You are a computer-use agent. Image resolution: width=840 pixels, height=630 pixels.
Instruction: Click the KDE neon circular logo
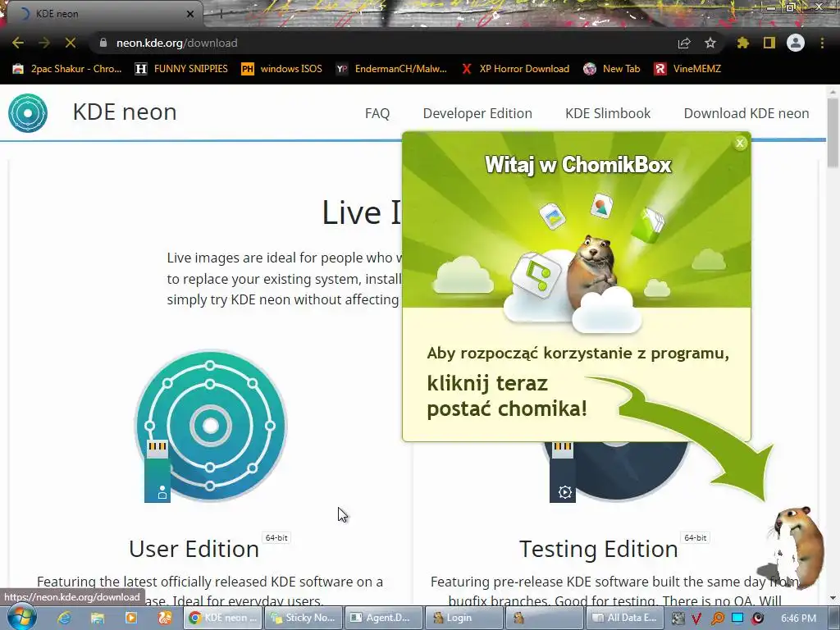tap(28, 113)
